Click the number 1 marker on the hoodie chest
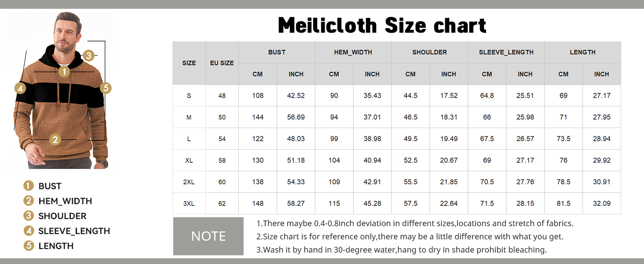The image size is (644, 264). [x=64, y=71]
